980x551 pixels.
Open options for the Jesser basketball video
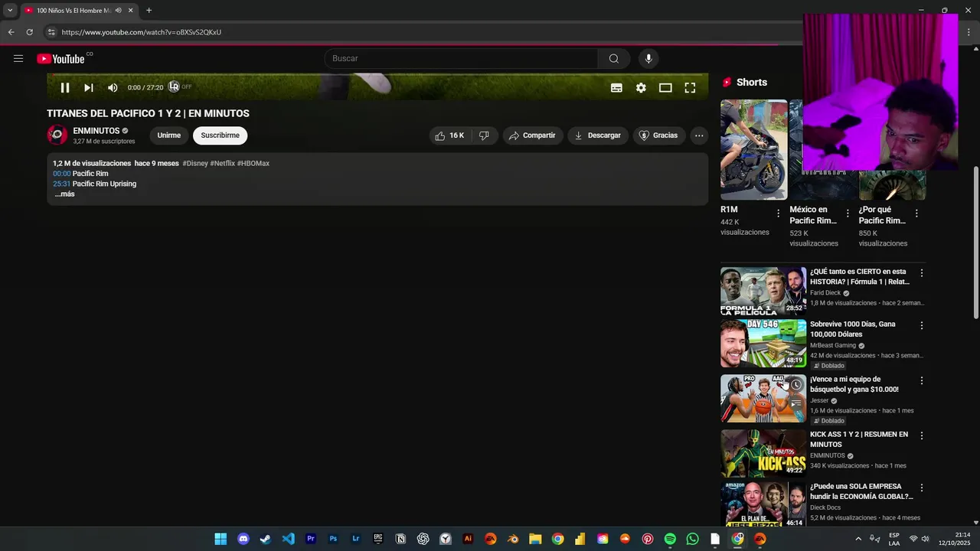[922, 380]
